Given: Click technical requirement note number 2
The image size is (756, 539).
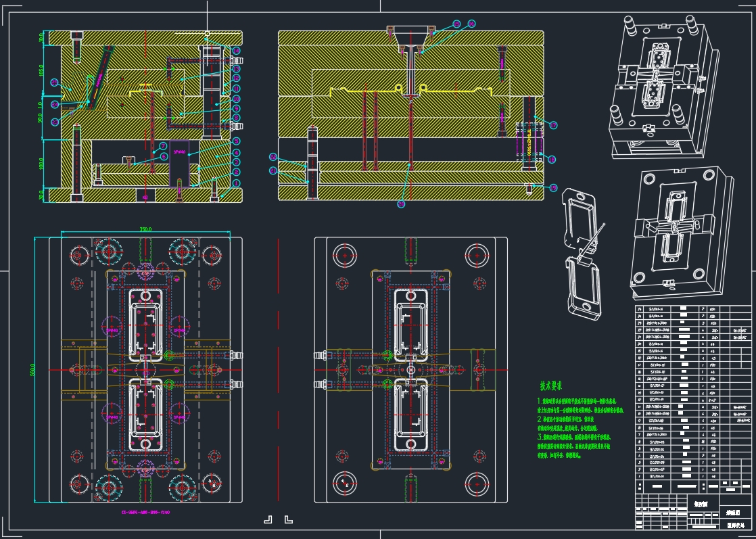Looking at the screenshot, I should coord(567,423).
